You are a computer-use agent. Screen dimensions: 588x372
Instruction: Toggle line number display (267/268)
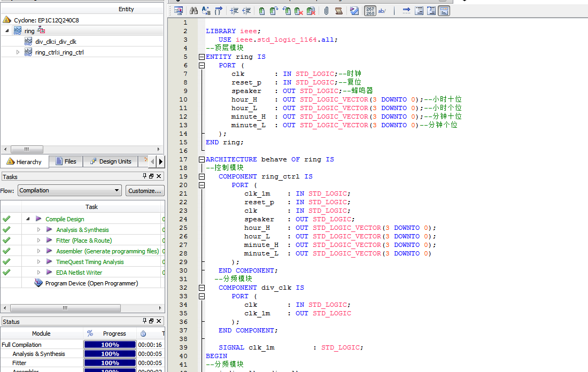[x=370, y=11]
